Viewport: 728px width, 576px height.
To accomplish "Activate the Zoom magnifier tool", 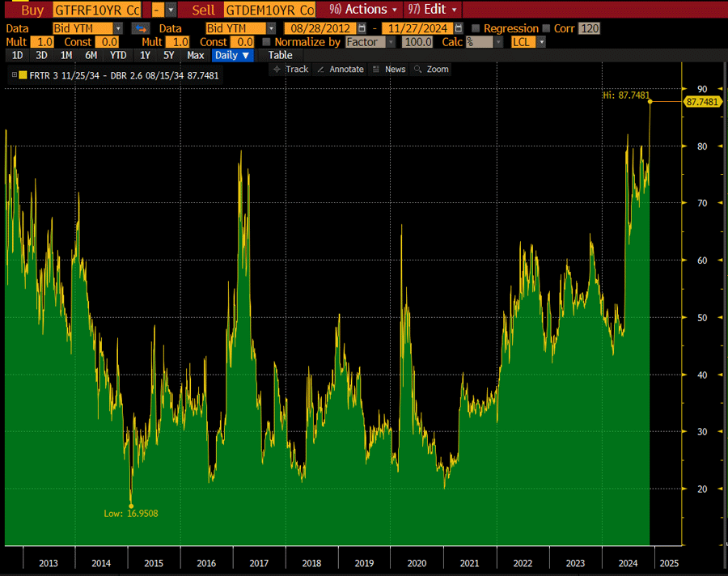I will 431,70.
